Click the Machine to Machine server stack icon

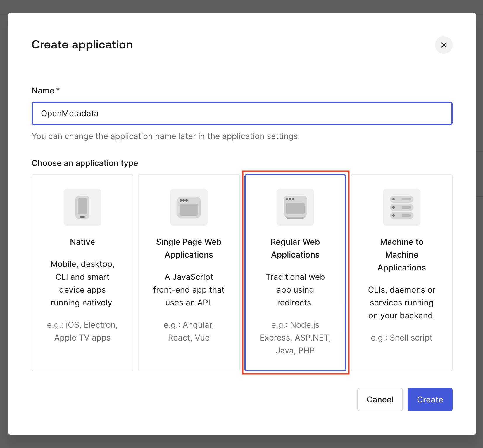pos(401,207)
